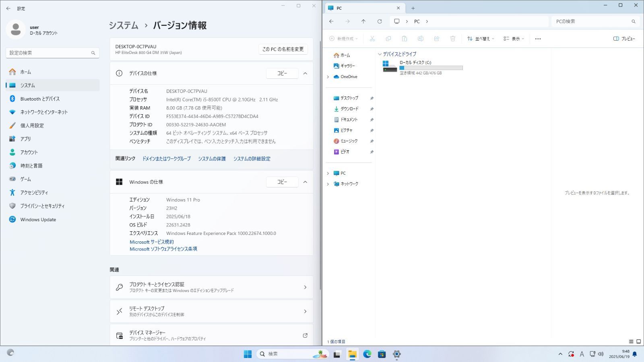Open the Explorer three-dots more options
The height and width of the screenshot is (362, 644).
pos(538,39)
